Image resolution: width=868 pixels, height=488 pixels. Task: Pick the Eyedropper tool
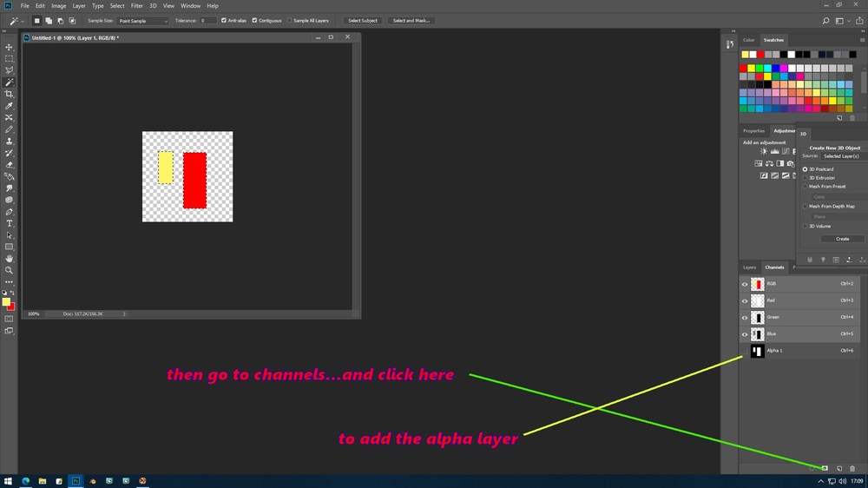coord(9,106)
